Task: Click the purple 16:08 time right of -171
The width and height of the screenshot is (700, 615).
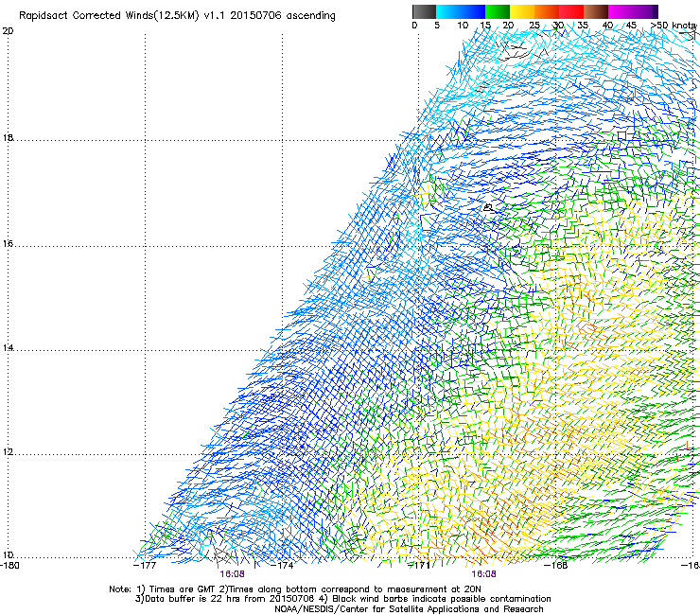Action: pyautogui.click(x=484, y=574)
